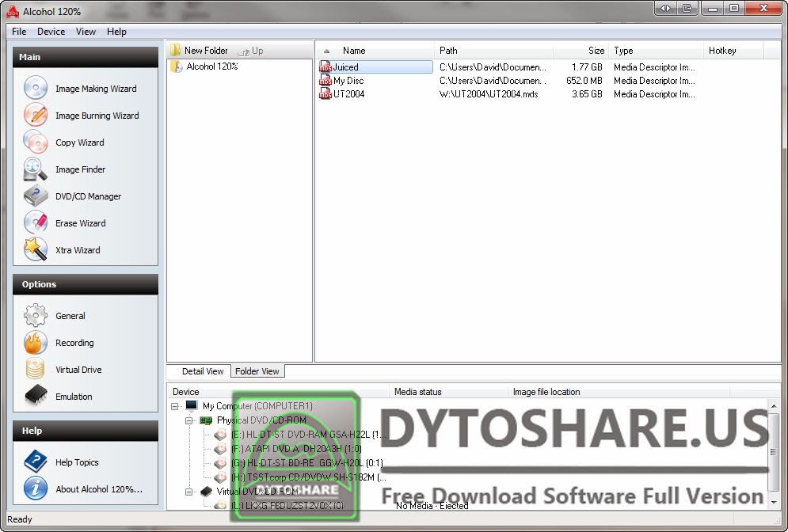Open Emulation options chip icon
The image size is (788, 532).
coord(36,396)
